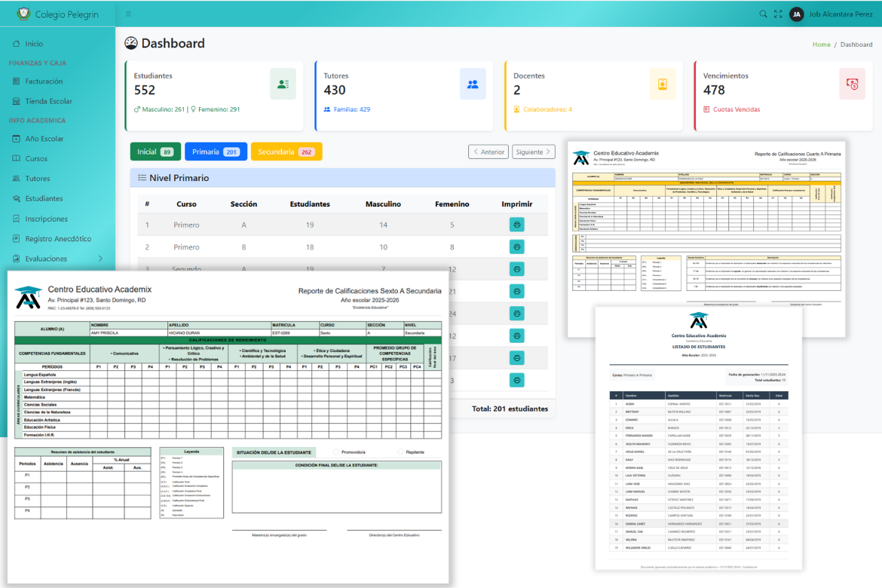Click the Vencimientos card icon
Screen dimensions: 882x588
852,84
